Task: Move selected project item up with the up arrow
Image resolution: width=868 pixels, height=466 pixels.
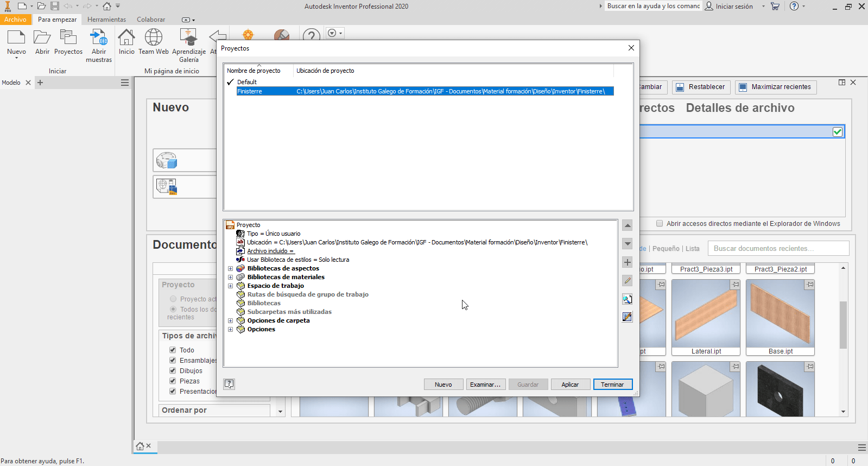Action: tap(627, 225)
